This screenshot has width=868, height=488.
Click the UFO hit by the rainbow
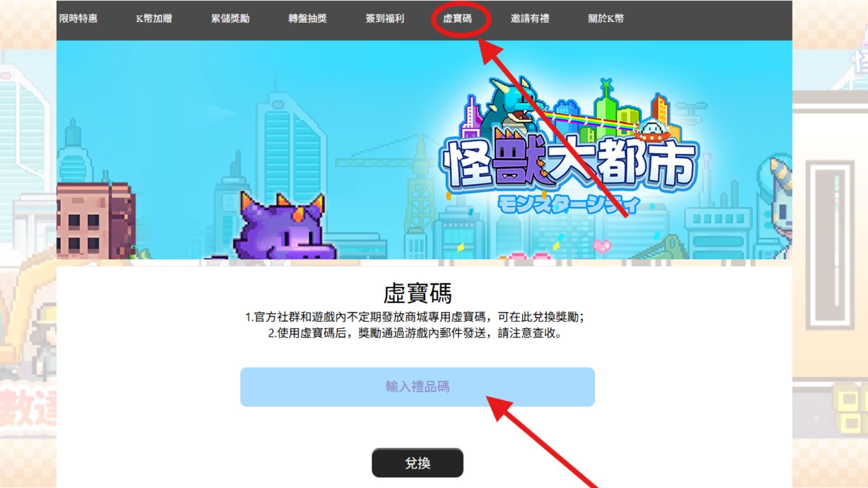[651, 130]
